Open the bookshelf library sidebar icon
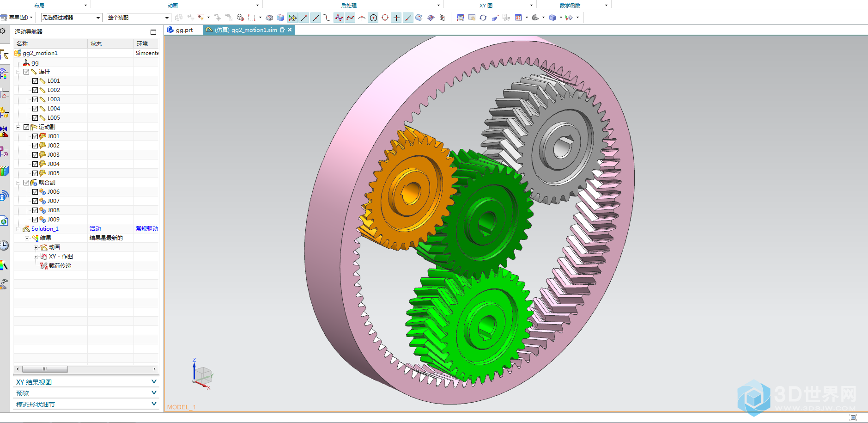868x423 pixels. click(x=4, y=171)
